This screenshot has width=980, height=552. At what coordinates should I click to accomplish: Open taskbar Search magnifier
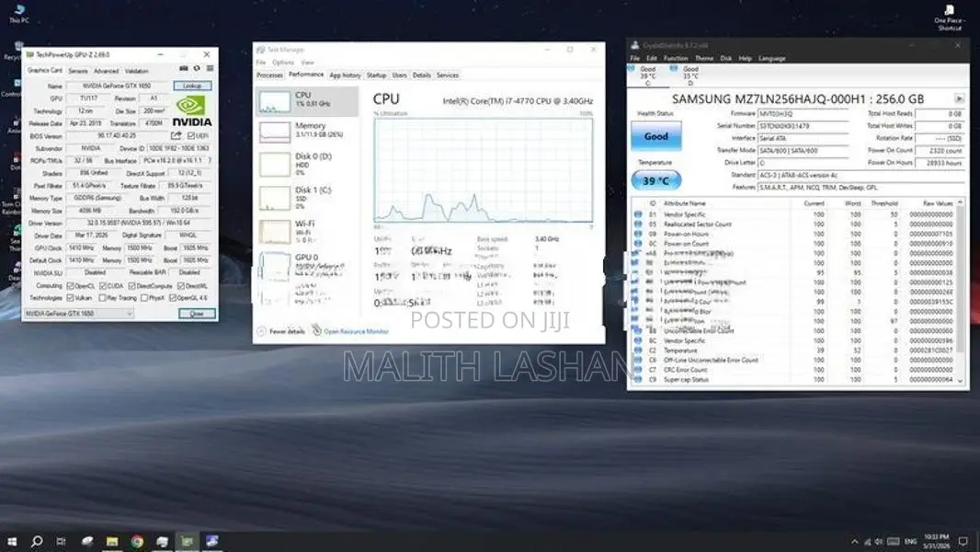point(37,541)
